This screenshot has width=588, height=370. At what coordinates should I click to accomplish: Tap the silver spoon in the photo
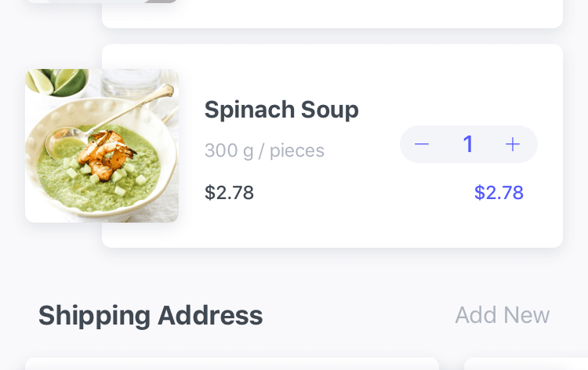[109, 120]
